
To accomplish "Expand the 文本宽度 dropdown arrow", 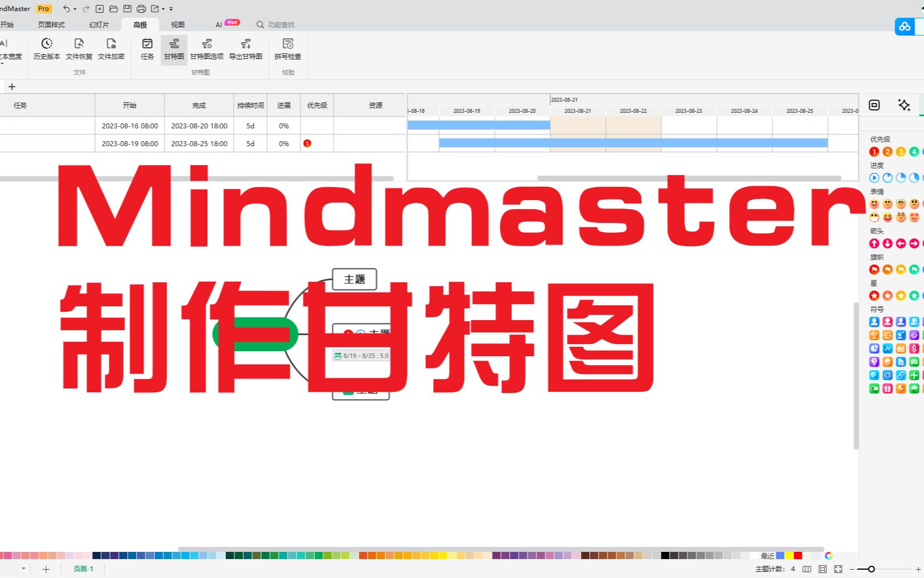I will [x=2, y=63].
